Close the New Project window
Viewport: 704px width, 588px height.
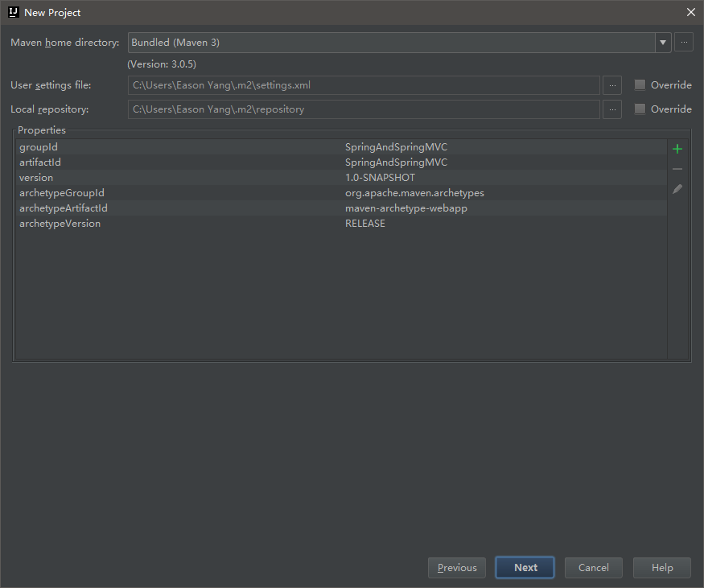691,12
